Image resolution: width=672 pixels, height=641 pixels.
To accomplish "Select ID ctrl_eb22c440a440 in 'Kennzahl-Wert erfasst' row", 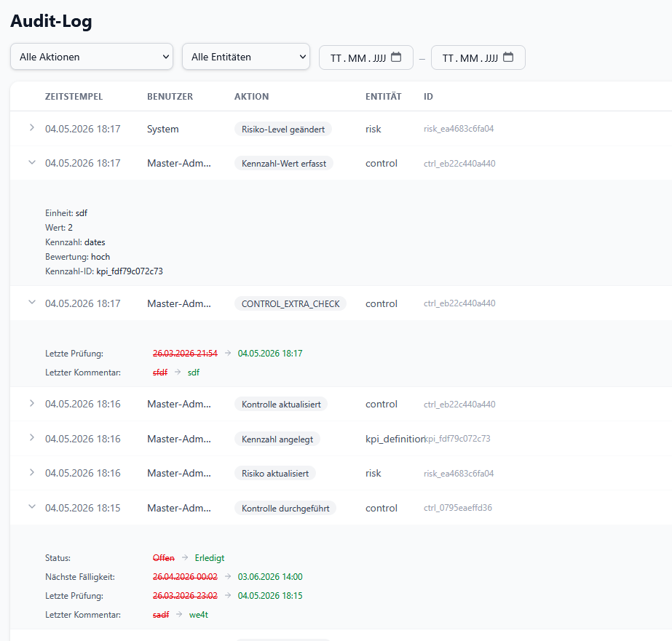I will (459, 163).
